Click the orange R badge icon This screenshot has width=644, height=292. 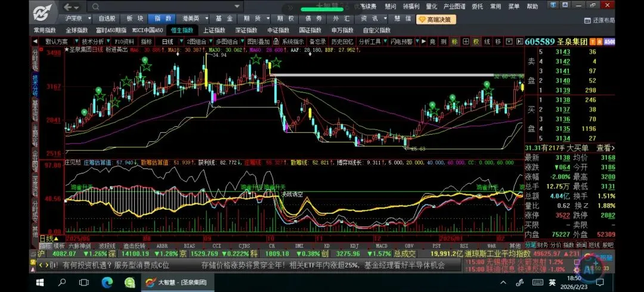[x=599, y=42]
